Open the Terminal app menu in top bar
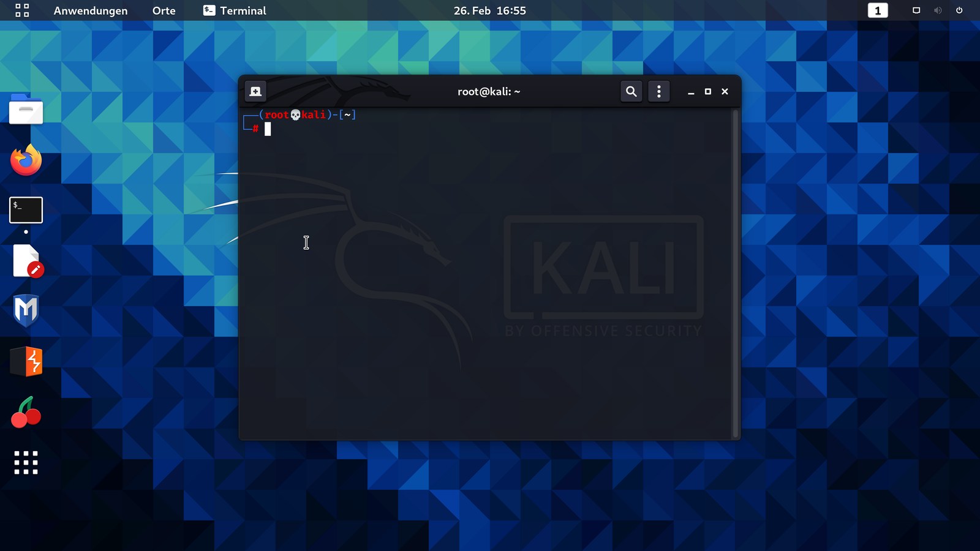The height and width of the screenshot is (551, 980). tap(235, 10)
